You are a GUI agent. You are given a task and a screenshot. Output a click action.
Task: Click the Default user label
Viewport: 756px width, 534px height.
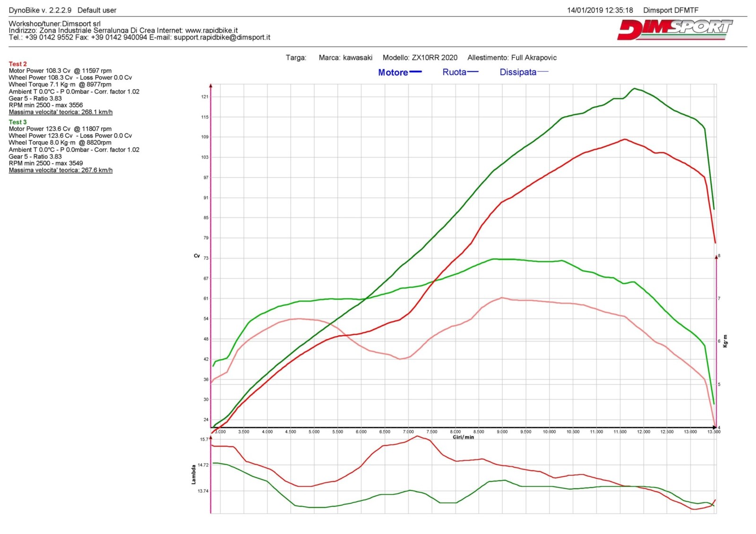click(x=97, y=10)
